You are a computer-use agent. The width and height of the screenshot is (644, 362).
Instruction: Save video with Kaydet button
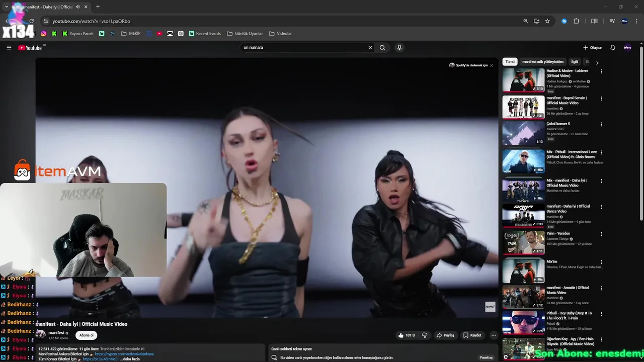click(x=472, y=335)
